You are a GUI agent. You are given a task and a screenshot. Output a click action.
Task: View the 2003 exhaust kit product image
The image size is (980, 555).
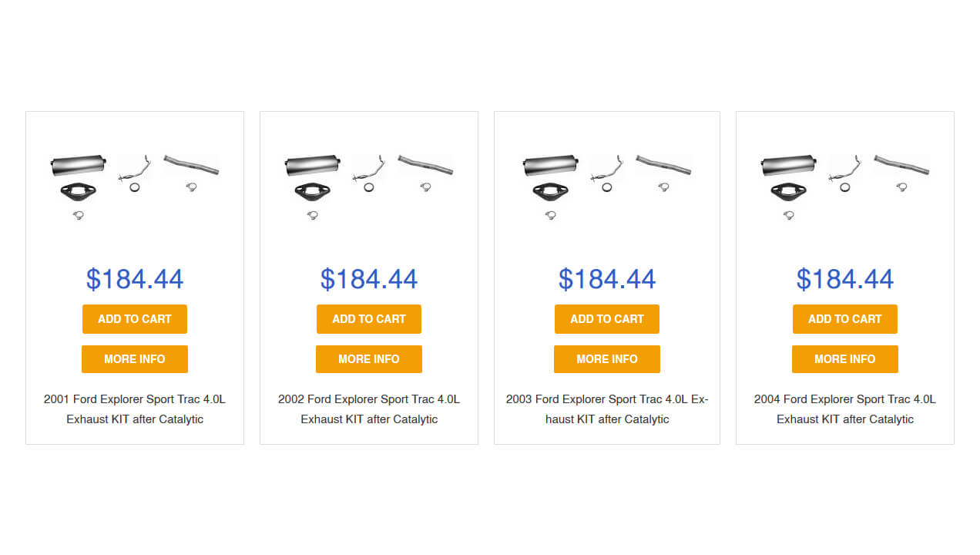606,185
